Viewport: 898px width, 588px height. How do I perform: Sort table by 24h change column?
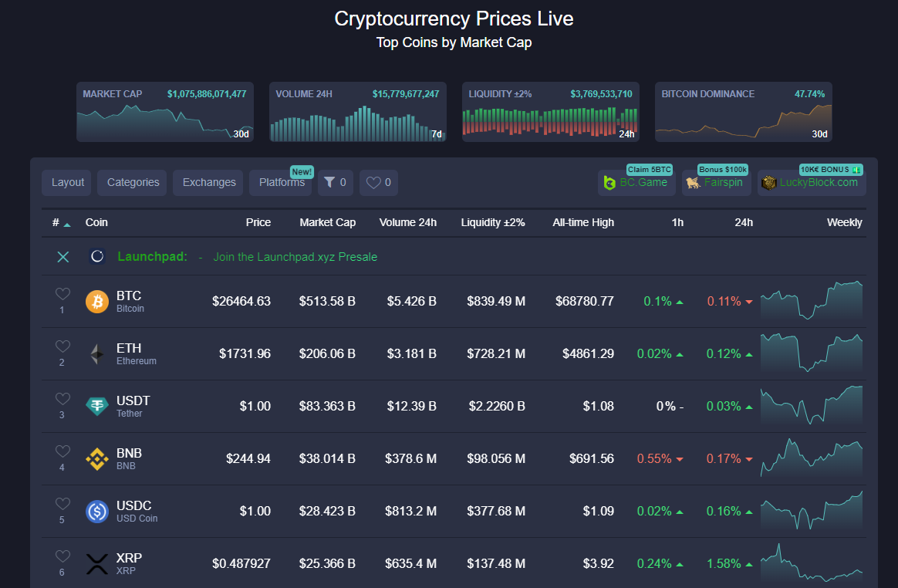pyautogui.click(x=744, y=222)
